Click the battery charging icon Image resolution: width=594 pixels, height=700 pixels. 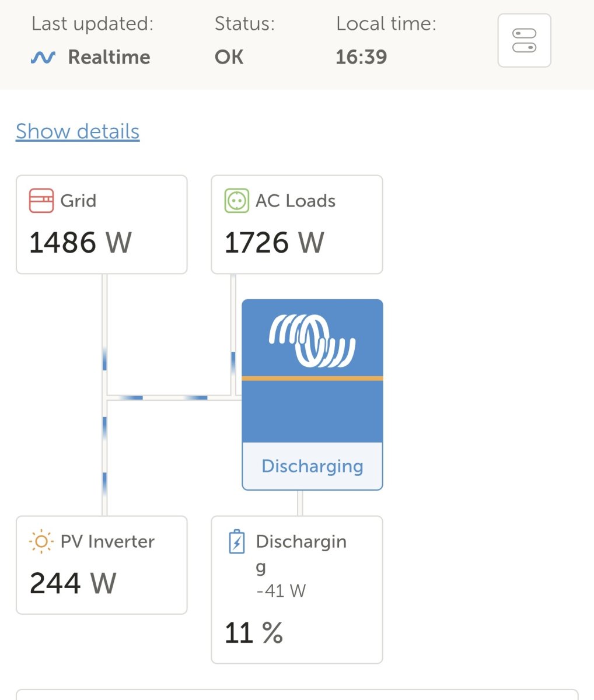click(236, 541)
